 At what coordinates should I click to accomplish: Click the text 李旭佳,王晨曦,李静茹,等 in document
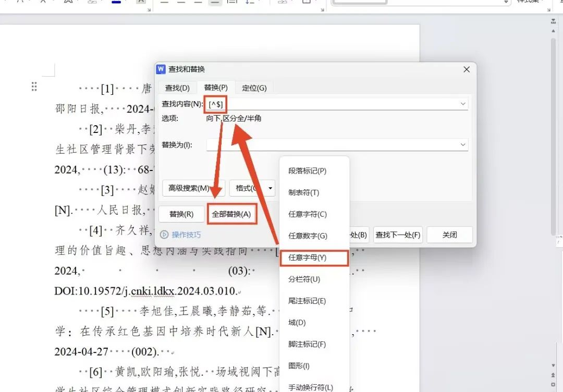pos(203,311)
